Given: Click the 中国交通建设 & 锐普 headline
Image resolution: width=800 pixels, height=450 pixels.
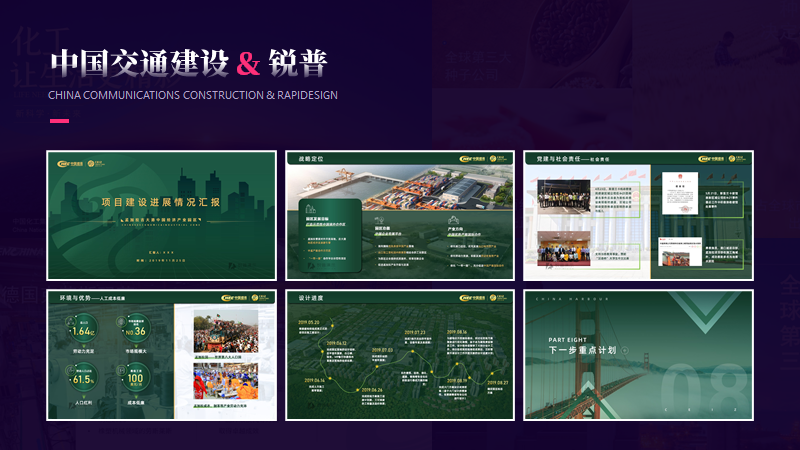Looking at the screenshot, I should [x=189, y=63].
